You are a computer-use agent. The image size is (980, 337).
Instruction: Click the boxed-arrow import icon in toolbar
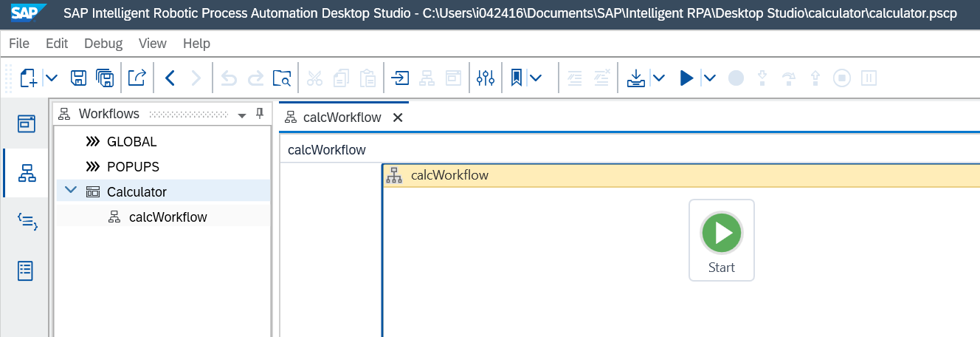400,78
